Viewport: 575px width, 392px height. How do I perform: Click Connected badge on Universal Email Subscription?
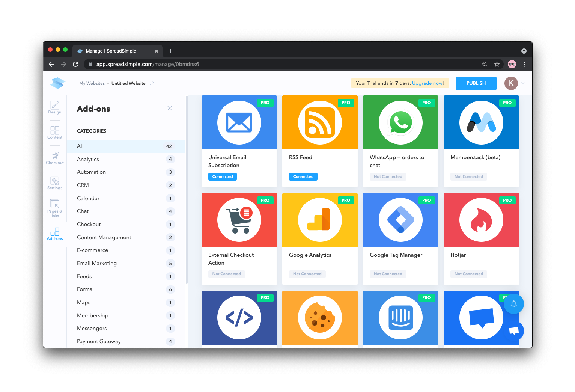(223, 176)
